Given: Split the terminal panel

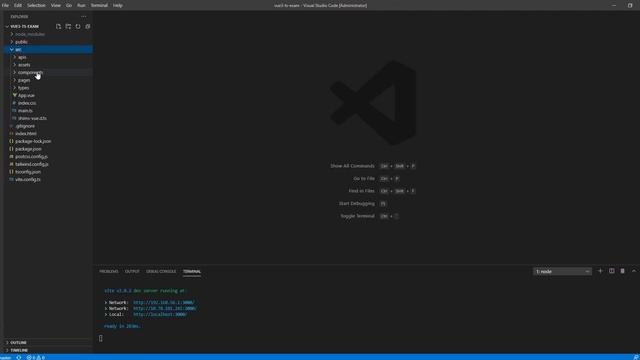Looking at the screenshot, I should pyautogui.click(x=611, y=271).
